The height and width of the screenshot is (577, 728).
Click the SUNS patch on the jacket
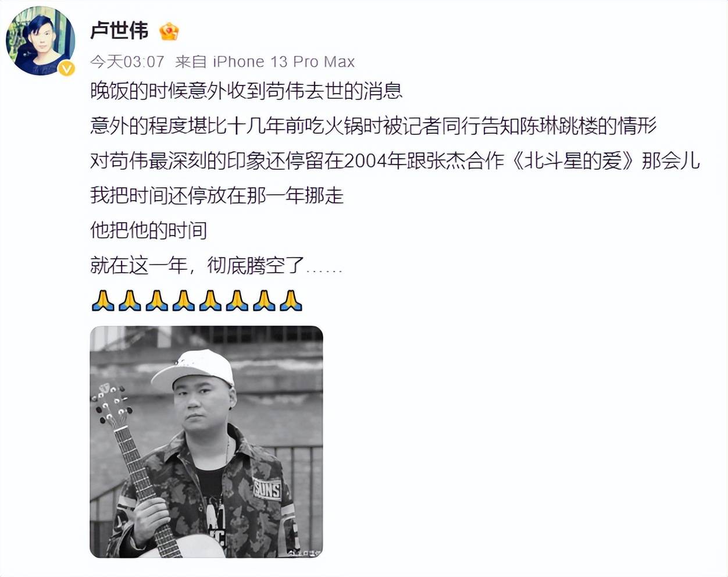267,490
